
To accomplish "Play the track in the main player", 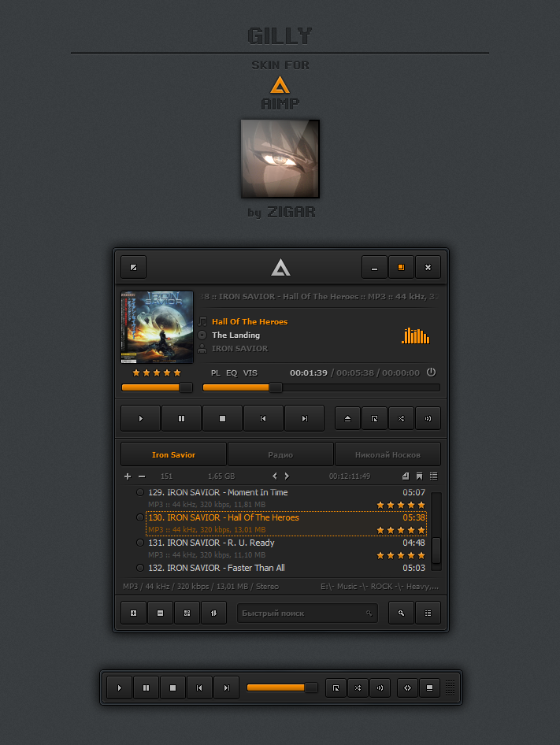I will (141, 419).
